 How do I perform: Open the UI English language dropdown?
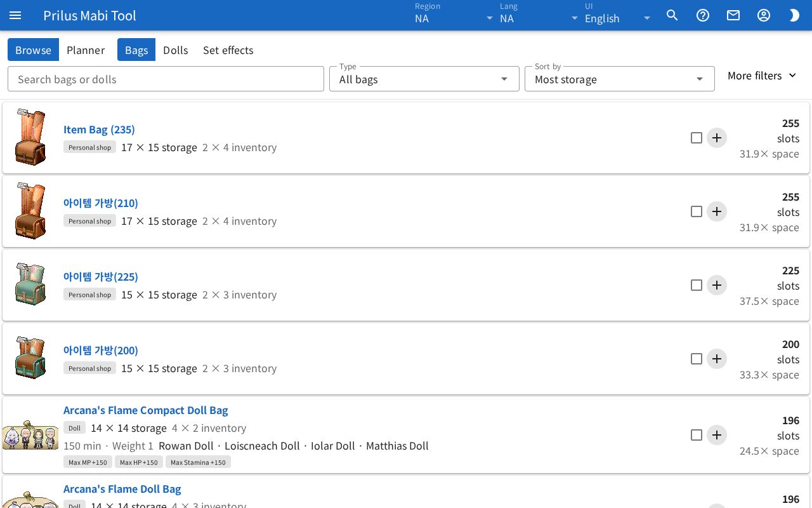coord(618,15)
